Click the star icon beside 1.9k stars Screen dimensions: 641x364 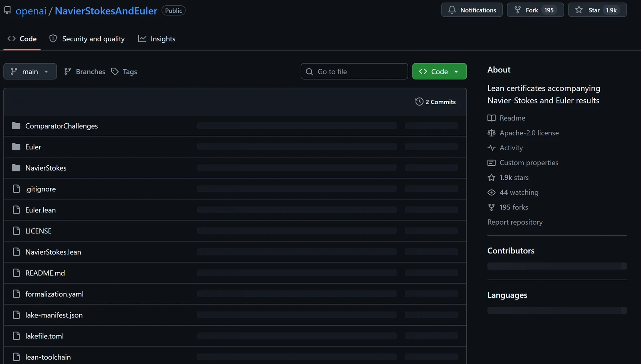[492, 177]
